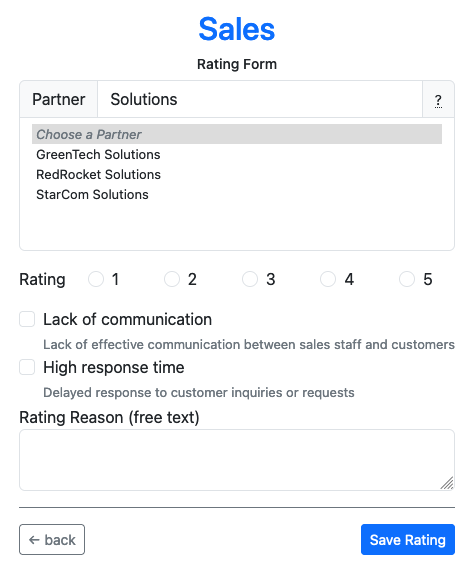The image size is (476, 574).
Task: Focus the Rating Reason free text area
Action: tap(237, 460)
